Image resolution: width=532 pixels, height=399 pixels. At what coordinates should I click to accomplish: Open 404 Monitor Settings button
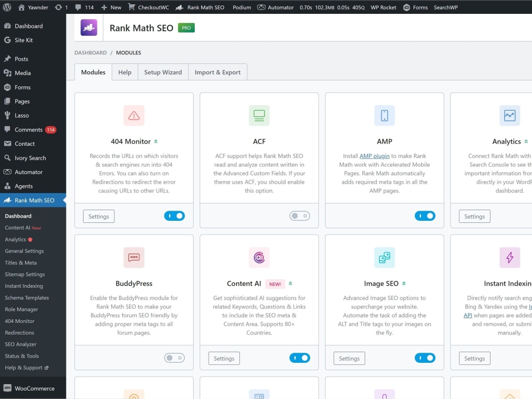pos(99,216)
